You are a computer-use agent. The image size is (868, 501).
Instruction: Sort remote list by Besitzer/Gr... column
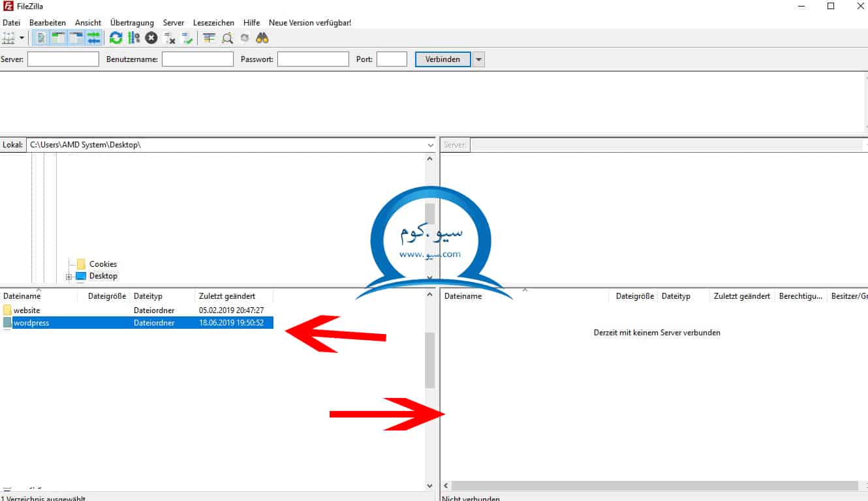(x=848, y=296)
